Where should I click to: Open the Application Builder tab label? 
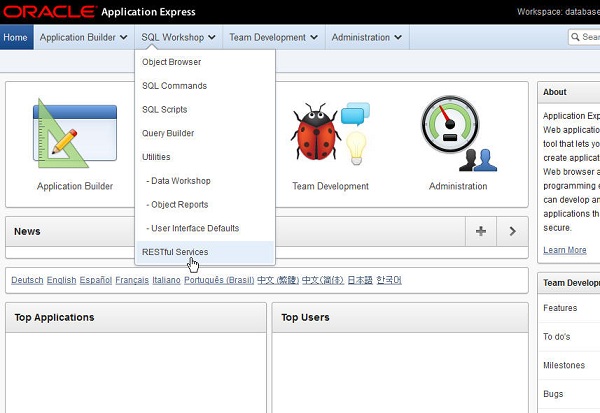tap(78, 37)
